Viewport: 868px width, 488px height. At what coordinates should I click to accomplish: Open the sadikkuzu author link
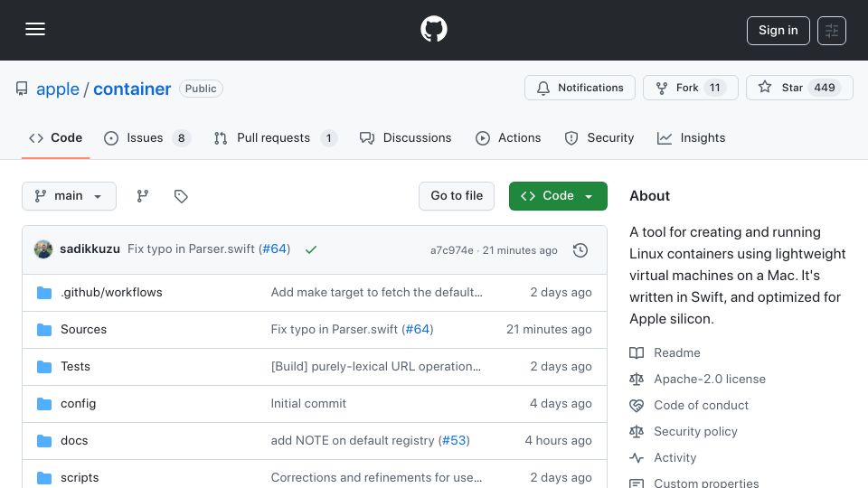click(90, 249)
